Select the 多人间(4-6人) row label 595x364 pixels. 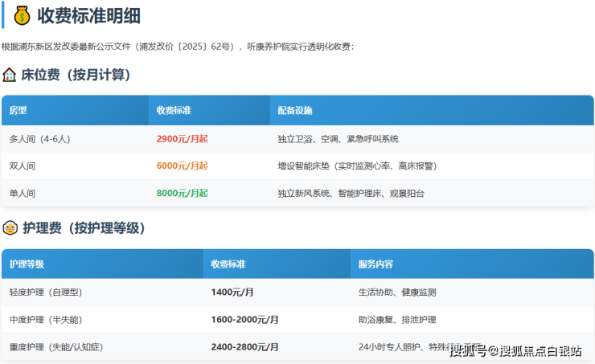pos(39,138)
